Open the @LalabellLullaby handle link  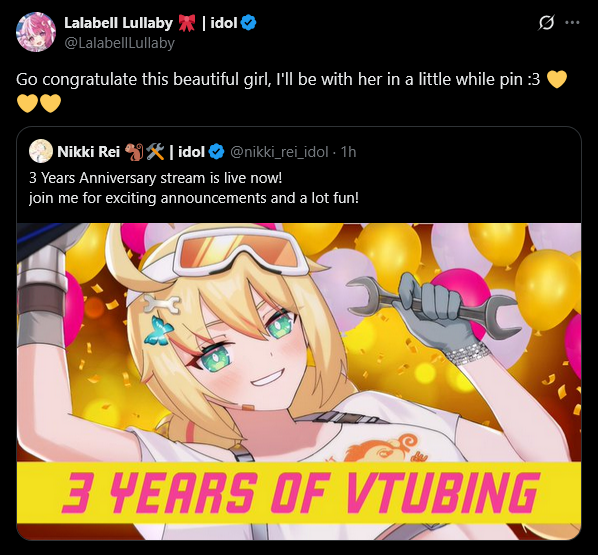pos(119,43)
